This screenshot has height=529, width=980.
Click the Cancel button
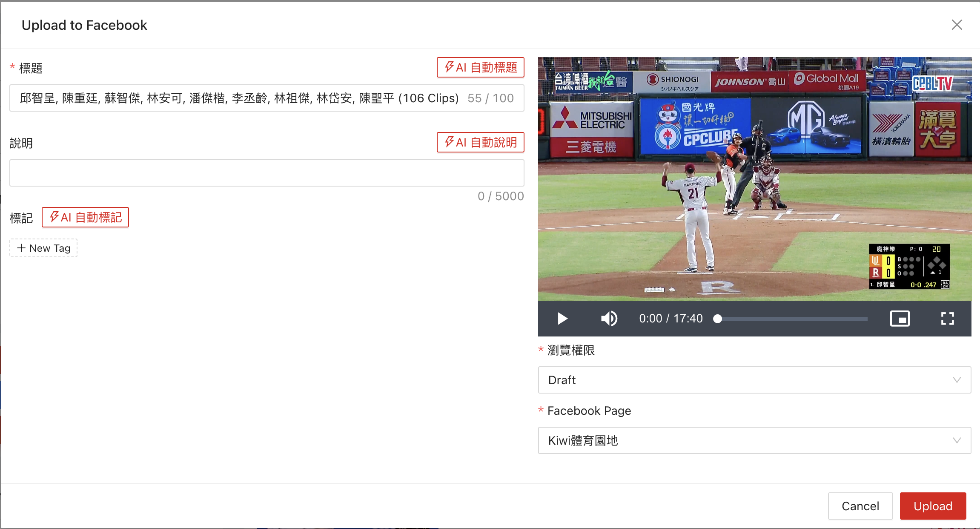click(x=860, y=506)
